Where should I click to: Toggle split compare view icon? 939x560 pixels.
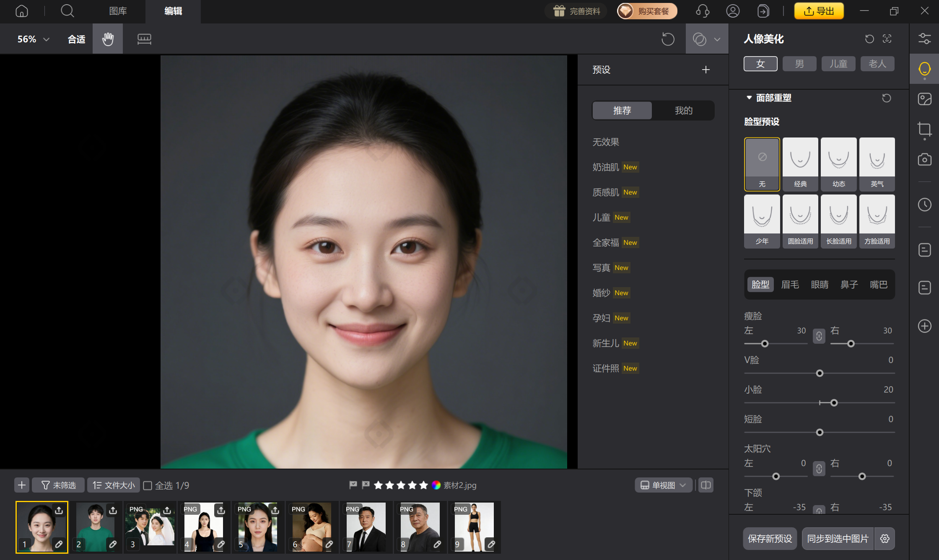pyautogui.click(x=706, y=485)
